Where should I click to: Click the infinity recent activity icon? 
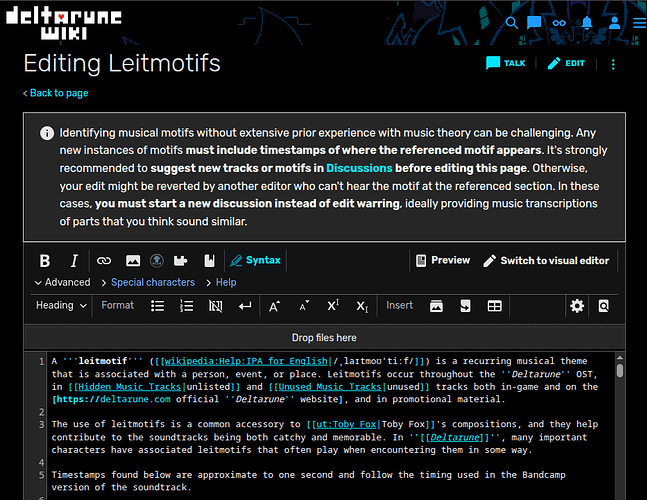559,23
